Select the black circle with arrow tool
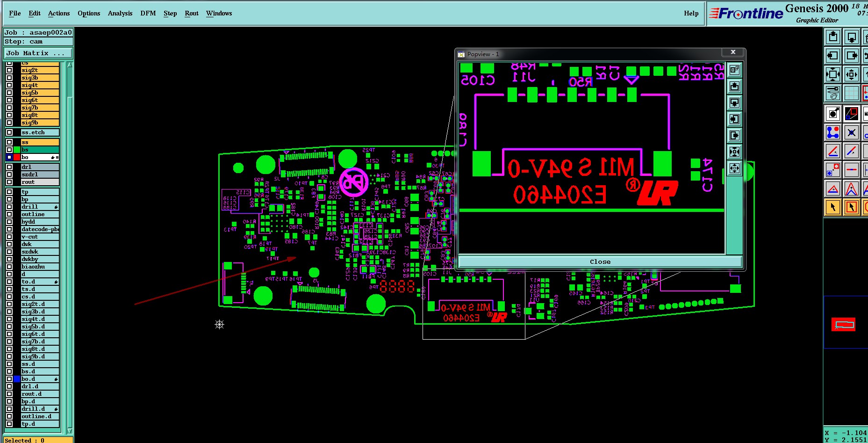Image resolution: width=868 pixels, height=443 pixels. [x=833, y=114]
